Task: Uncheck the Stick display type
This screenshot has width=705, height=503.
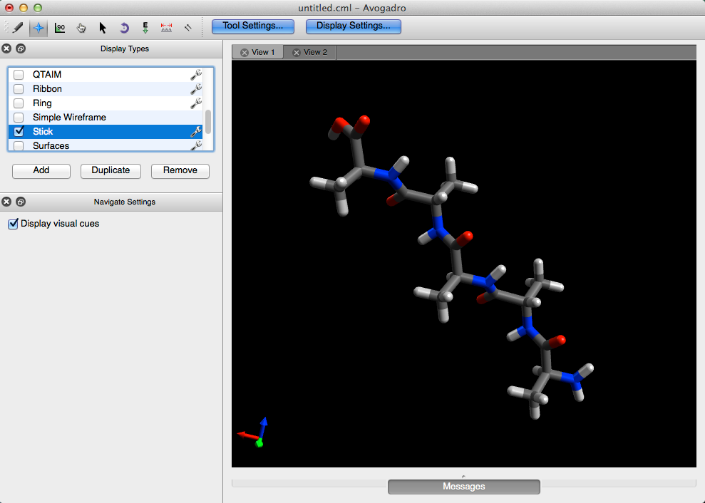Action: pos(19,132)
